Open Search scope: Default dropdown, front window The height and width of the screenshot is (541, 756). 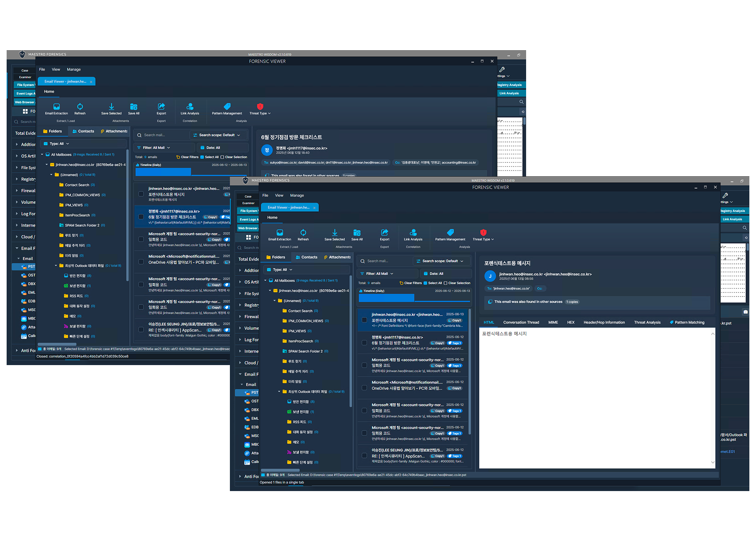tap(442, 261)
